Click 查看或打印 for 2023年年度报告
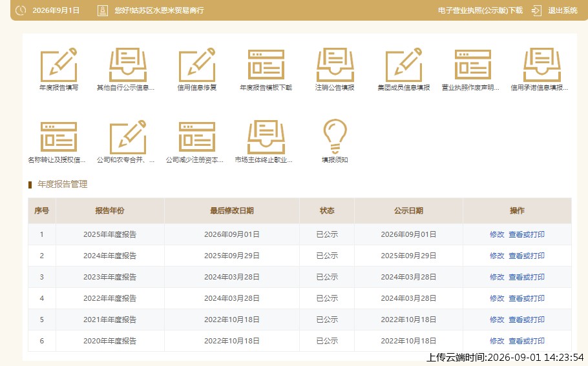The height and width of the screenshot is (366, 588). coord(527,277)
